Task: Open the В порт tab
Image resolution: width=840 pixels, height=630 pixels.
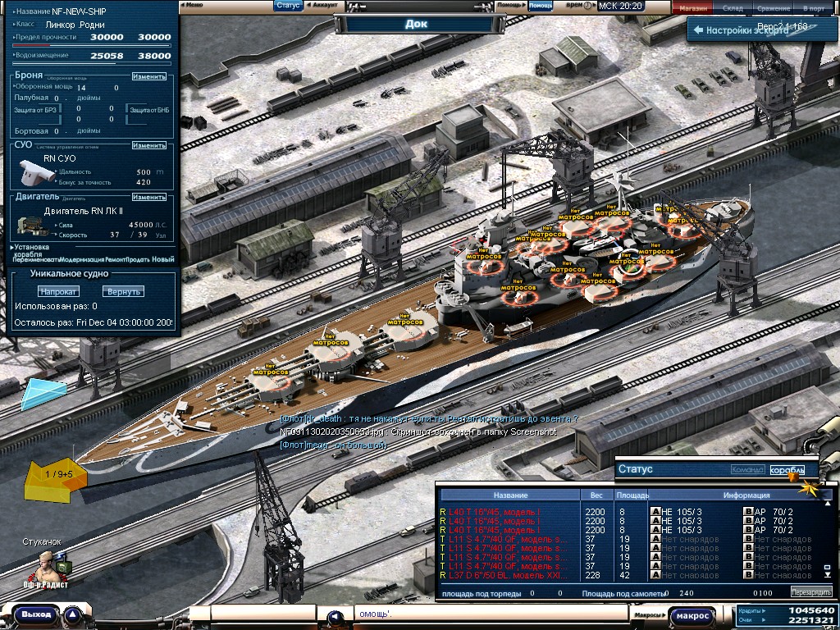Action: [814, 7]
